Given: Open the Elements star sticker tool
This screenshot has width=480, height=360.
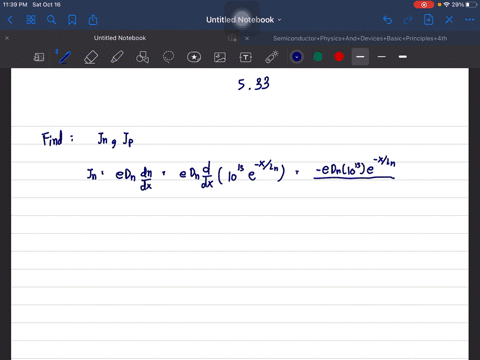Looking at the screenshot, I should [x=194, y=57].
